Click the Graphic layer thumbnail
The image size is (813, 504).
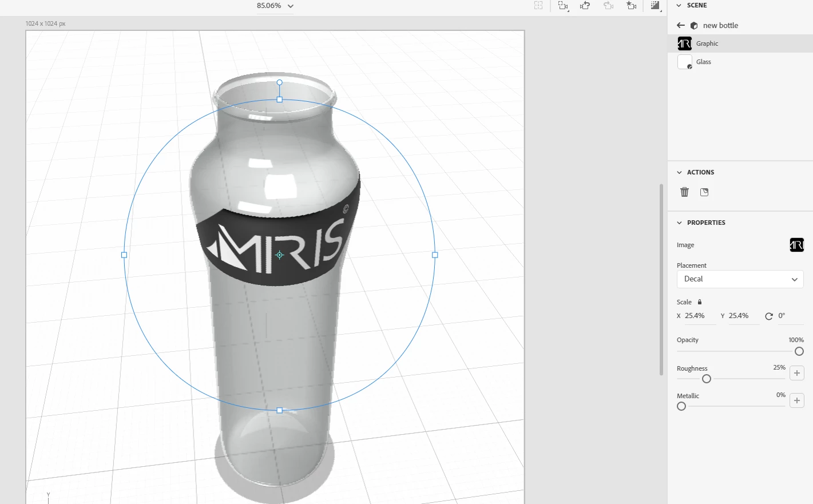[x=684, y=43]
